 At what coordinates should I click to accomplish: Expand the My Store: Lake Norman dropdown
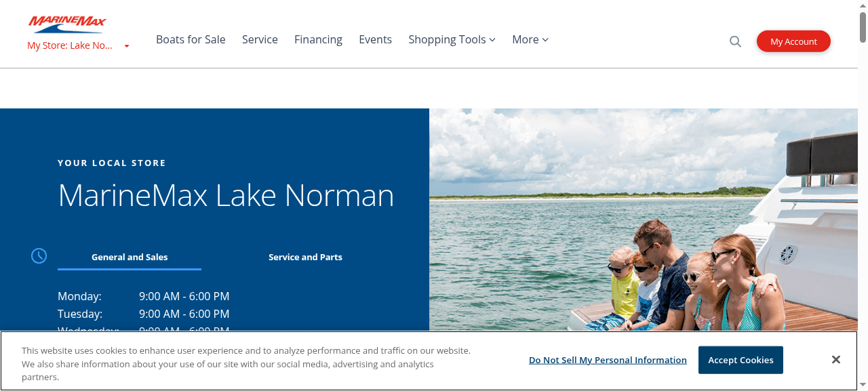pos(78,45)
